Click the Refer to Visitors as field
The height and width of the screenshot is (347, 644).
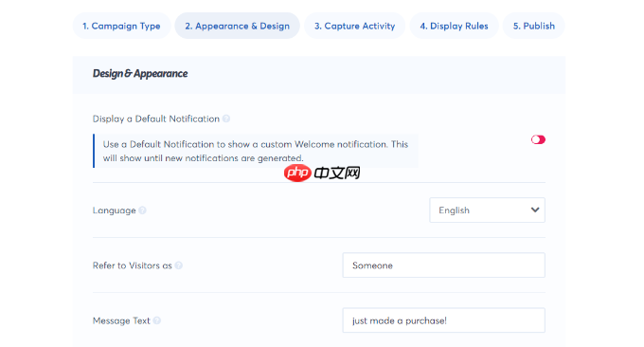(x=443, y=265)
